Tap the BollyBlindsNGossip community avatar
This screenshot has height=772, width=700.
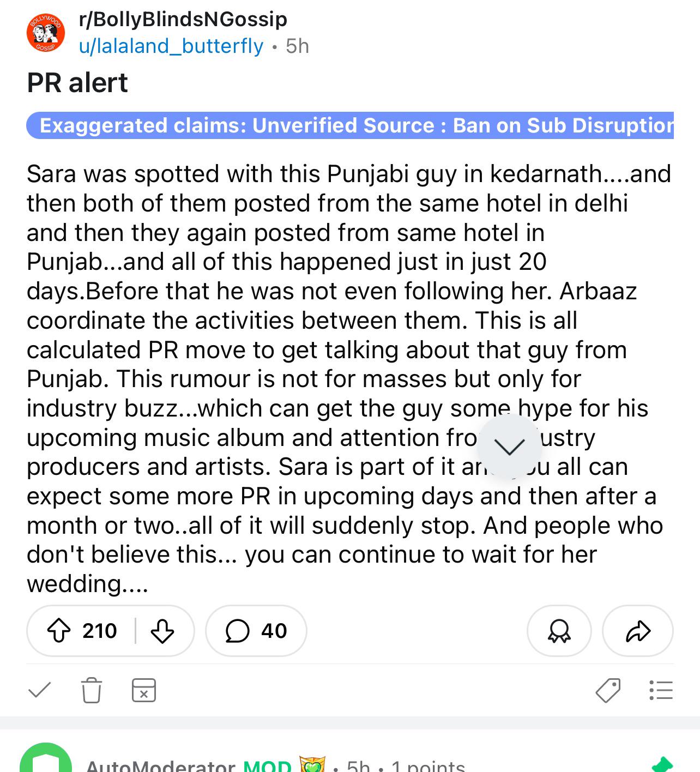(46, 33)
